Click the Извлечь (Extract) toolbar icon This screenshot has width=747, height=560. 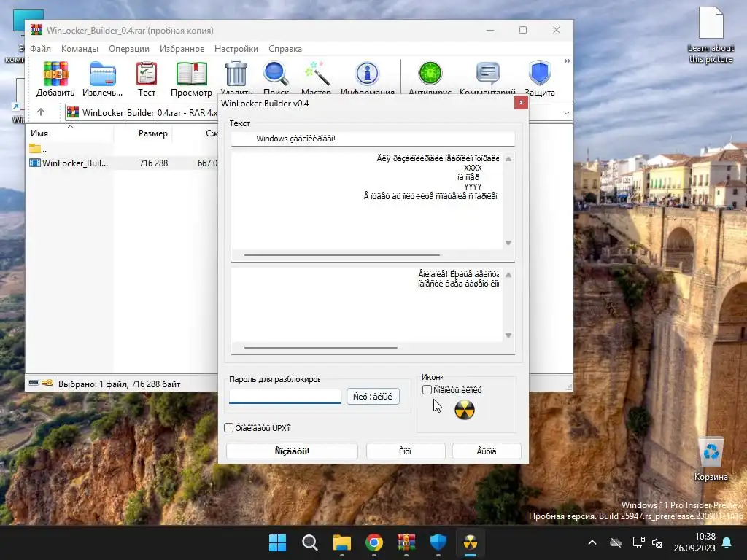pos(102,79)
